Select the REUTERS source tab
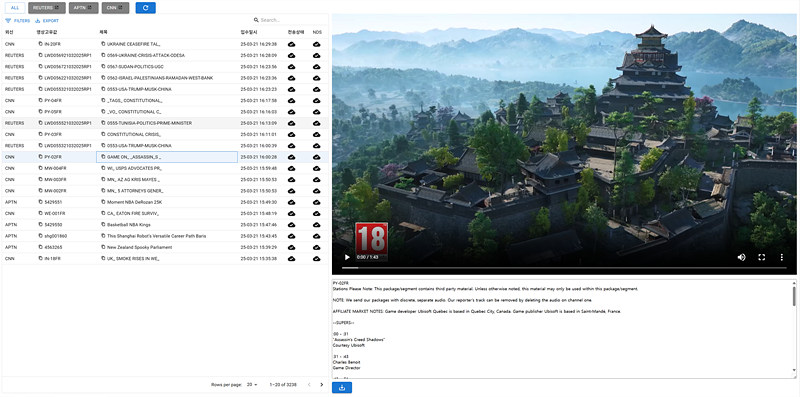Viewport: 800px width, 397px height. [47, 8]
